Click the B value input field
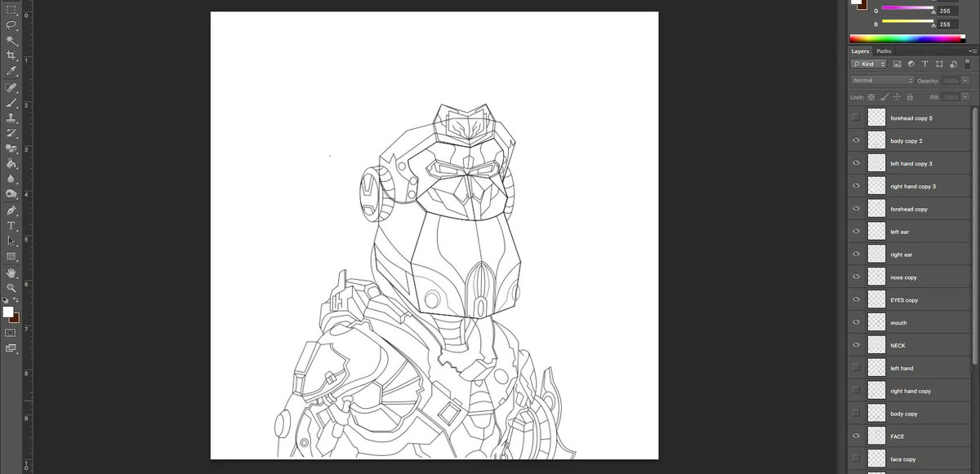 click(x=947, y=24)
